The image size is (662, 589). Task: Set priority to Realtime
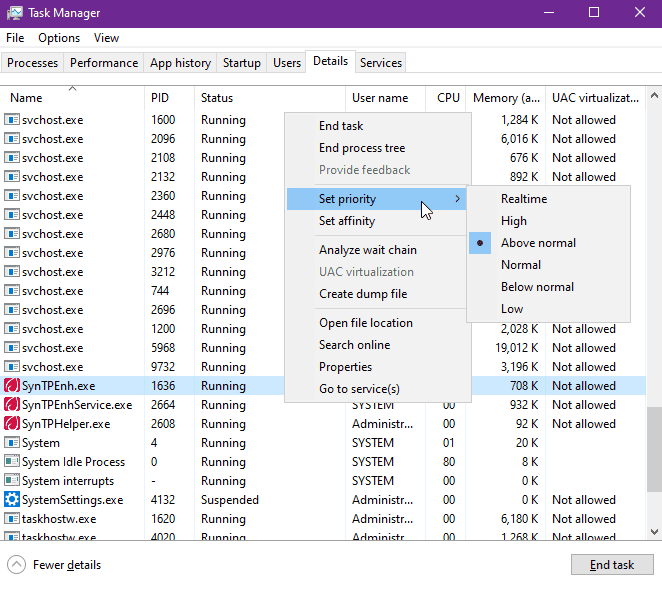548,198
